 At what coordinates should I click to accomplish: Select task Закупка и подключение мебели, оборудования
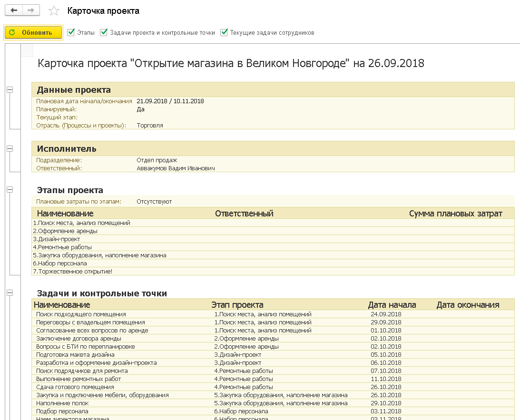(102, 395)
